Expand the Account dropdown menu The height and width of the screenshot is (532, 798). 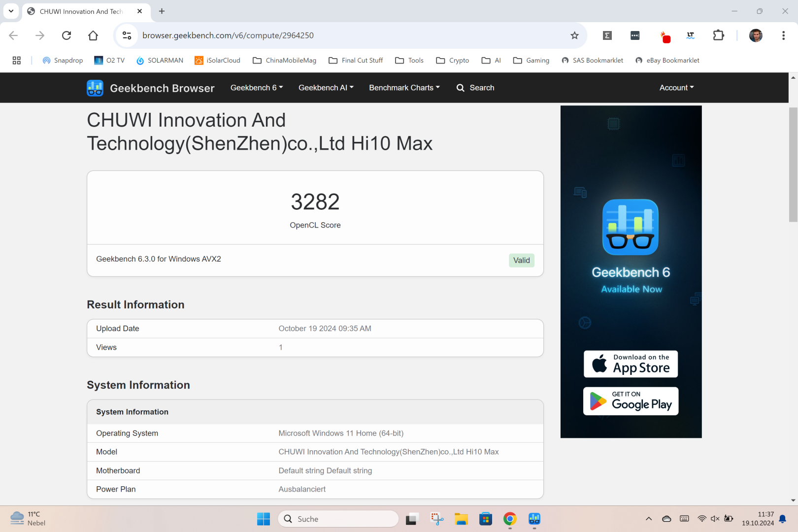click(676, 88)
